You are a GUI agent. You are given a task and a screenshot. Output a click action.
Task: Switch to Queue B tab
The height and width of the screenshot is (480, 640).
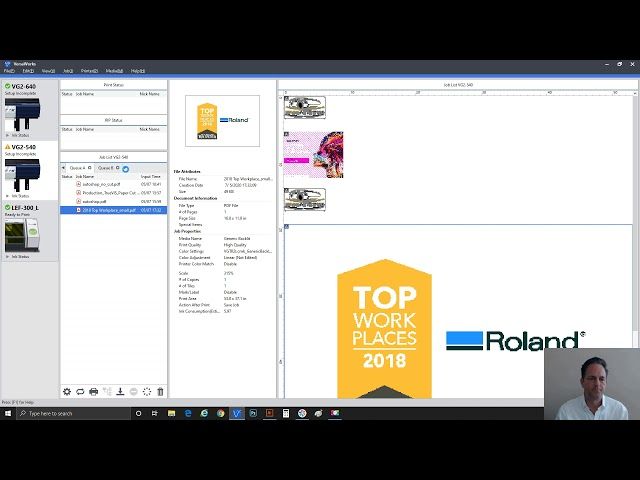click(104, 168)
